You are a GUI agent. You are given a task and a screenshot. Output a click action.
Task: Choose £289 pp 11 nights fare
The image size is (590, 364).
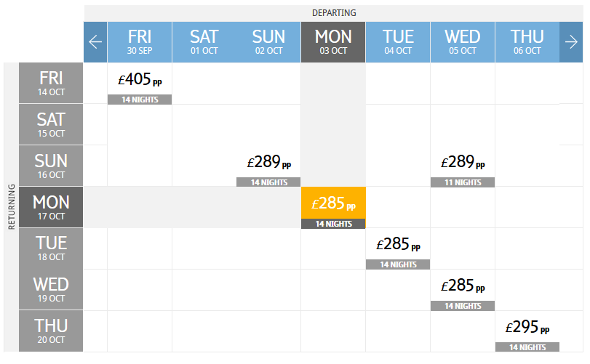(x=463, y=166)
